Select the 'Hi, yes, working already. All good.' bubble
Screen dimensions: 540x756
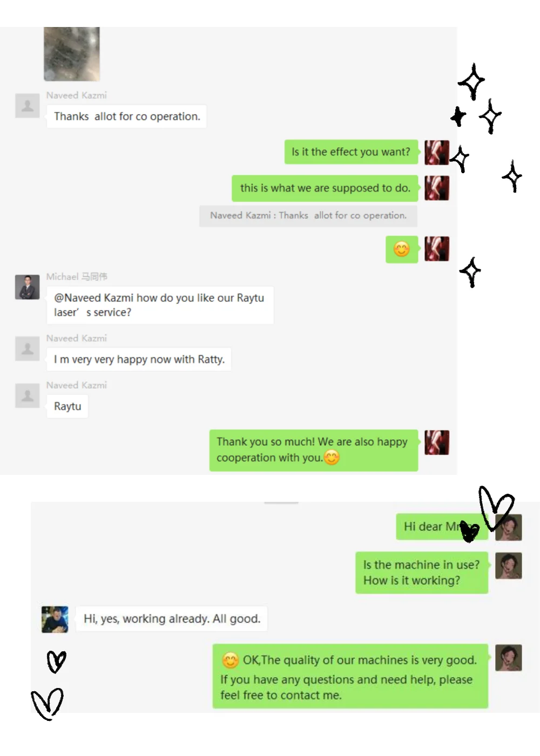[x=172, y=618]
